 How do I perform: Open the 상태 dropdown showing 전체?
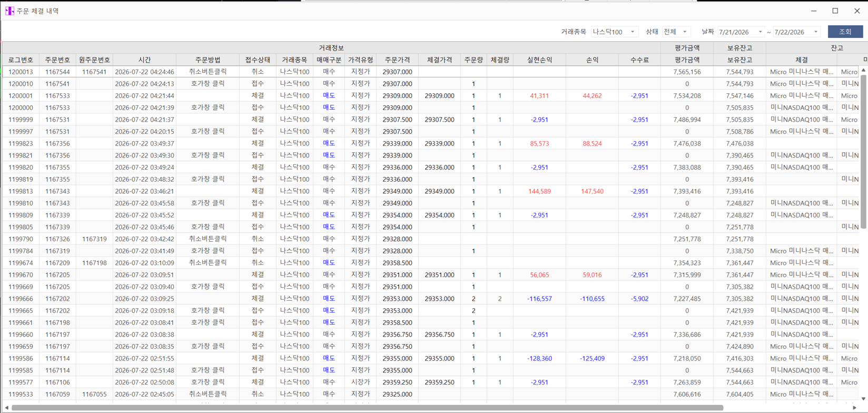[x=676, y=32]
